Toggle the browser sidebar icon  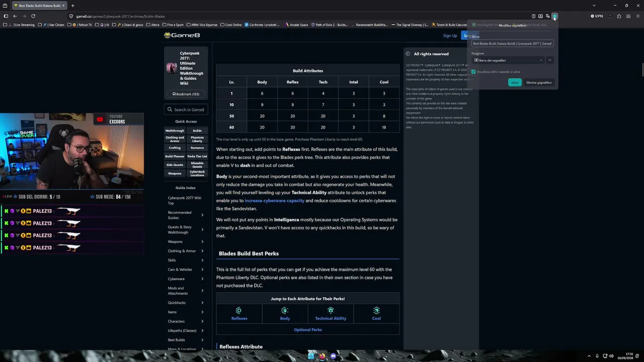(6, 16)
